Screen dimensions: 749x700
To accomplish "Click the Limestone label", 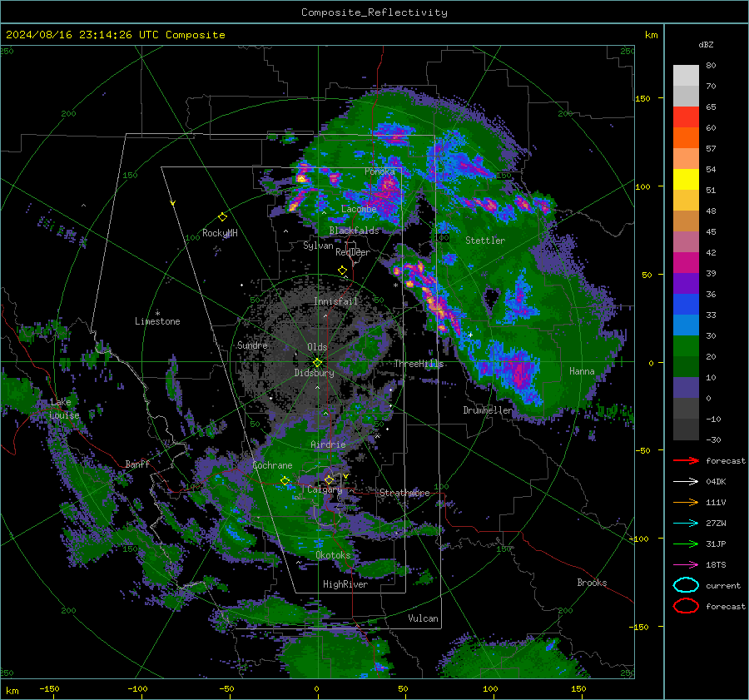I will click(157, 321).
